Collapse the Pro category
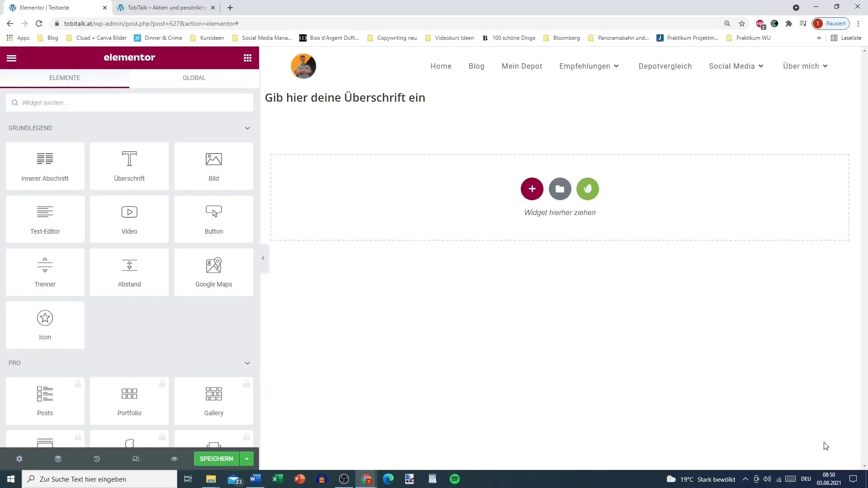This screenshot has height=488, width=868. (x=247, y=363)
